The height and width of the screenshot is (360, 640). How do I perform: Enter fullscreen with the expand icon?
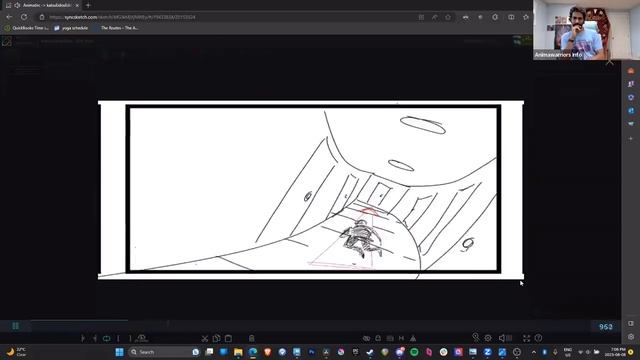point(527,338)
